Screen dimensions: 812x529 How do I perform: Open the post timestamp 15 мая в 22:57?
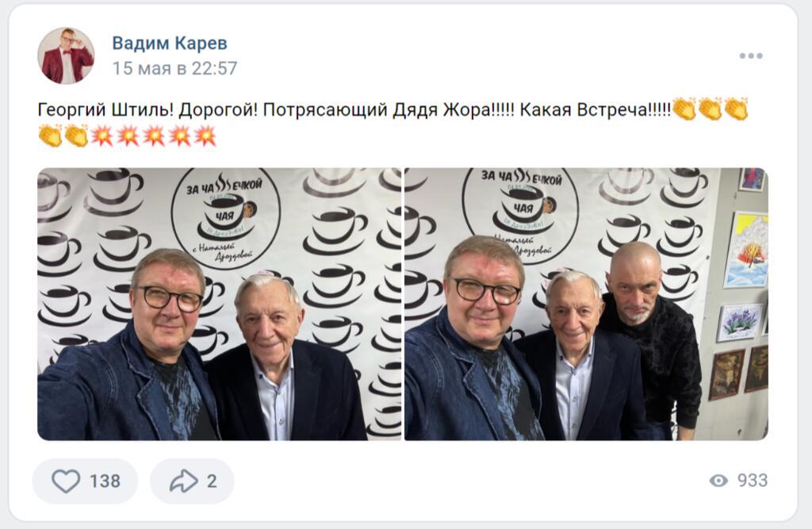[174, 68]
